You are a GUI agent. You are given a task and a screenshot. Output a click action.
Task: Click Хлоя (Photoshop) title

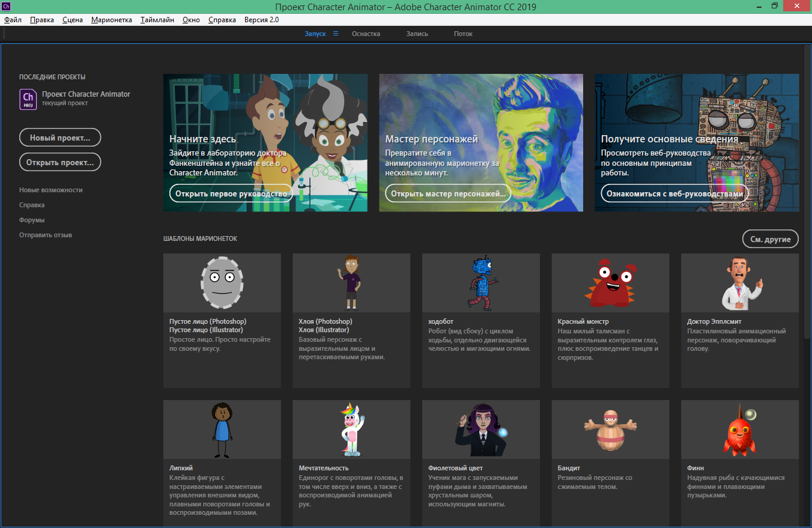point(326,321)
